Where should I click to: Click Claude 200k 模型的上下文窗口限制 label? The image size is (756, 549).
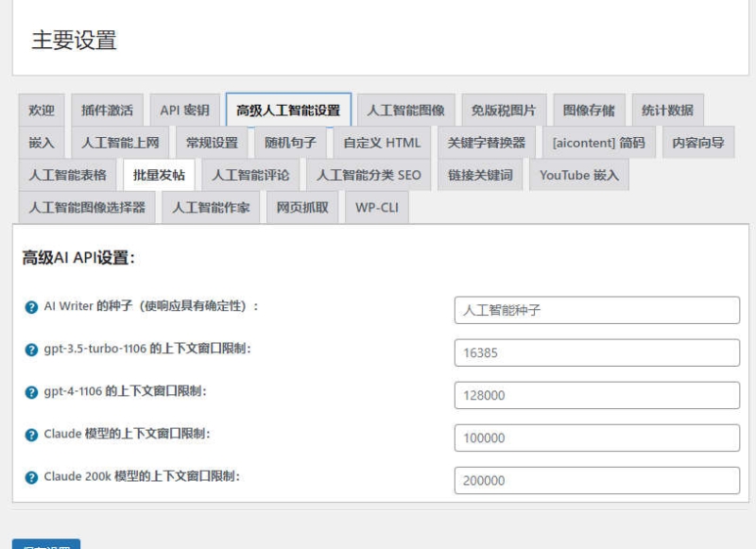coord(142,476)
